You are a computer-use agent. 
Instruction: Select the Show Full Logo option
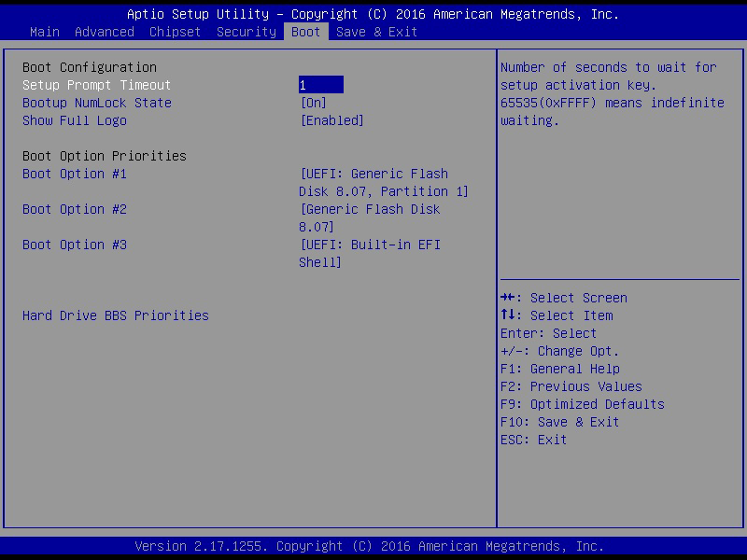pyautogui.click(x=75, y=120)
